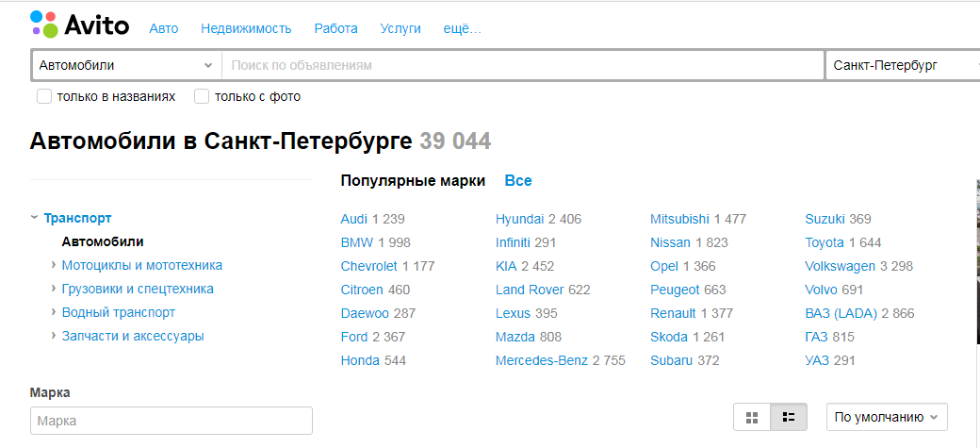Open the Автомобили category dropdown
The height and width of the screenshot is (448, 980).
coord(126,66)
